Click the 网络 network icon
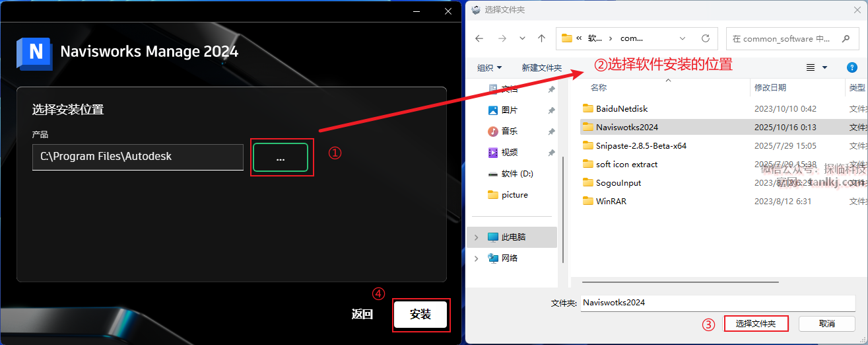Image resolution: width=868 pixels, height=345 pixels. 492,258
